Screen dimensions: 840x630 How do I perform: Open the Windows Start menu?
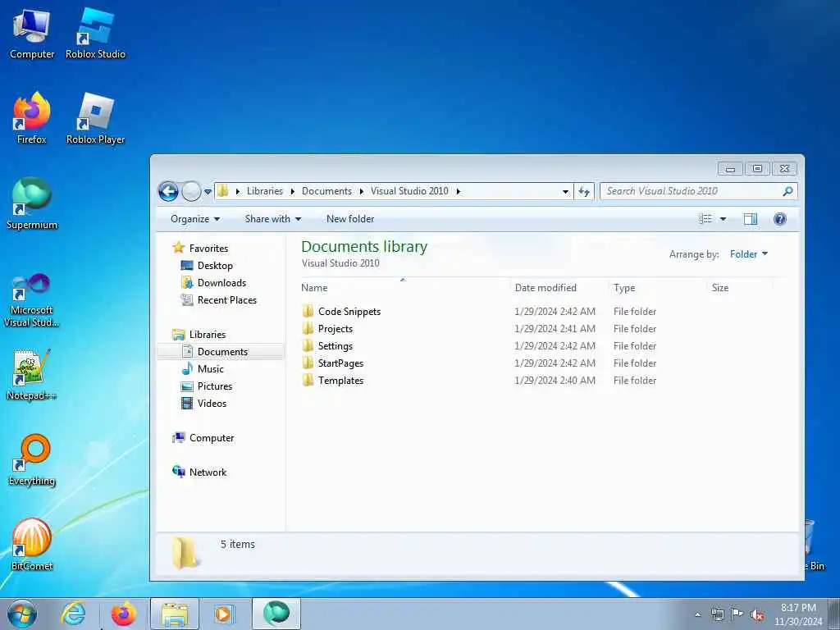point(21,614)
